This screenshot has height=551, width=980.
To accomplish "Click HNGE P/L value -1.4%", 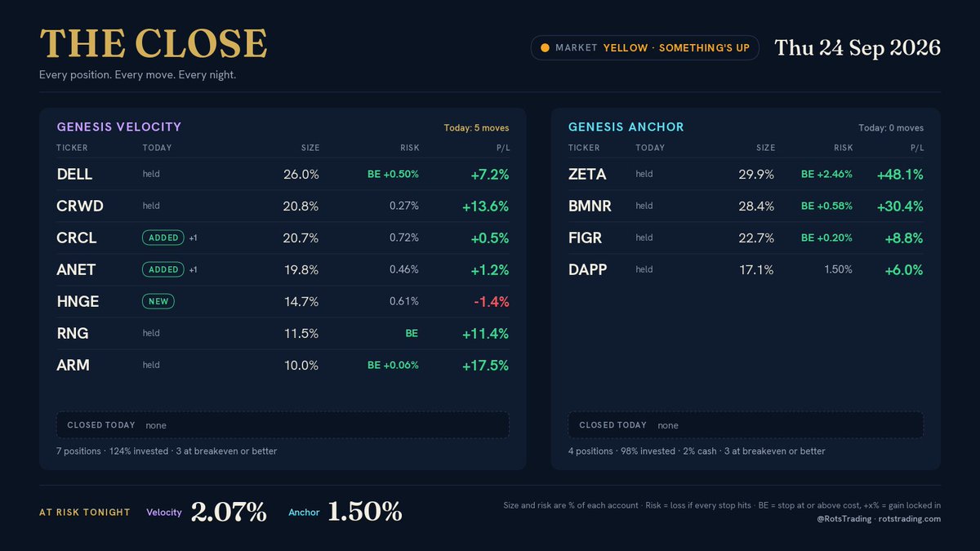I will tap(492, 301).
